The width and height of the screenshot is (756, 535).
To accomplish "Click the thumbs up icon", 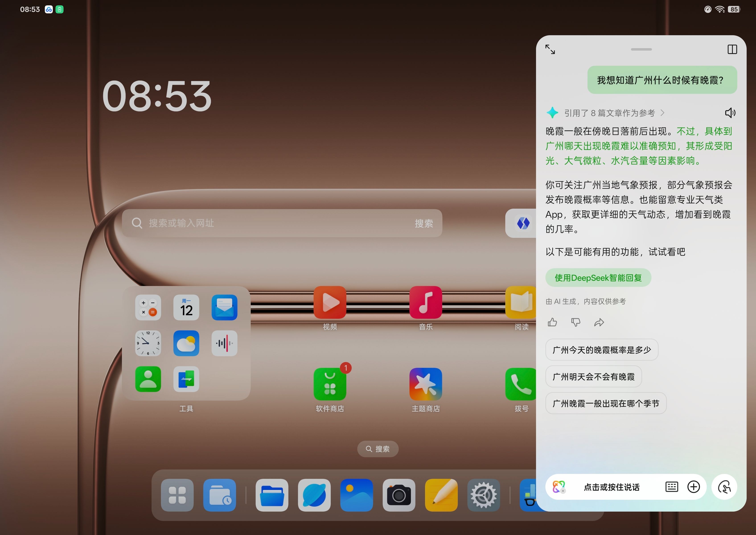I will pos(553,322).
